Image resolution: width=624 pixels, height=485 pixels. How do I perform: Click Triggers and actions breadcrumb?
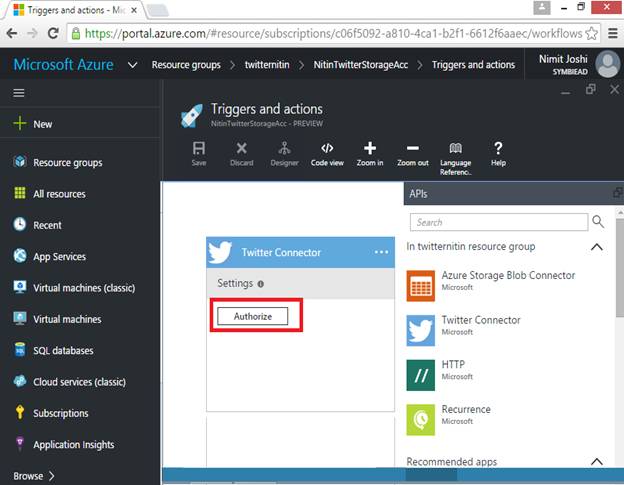(473, 64)
